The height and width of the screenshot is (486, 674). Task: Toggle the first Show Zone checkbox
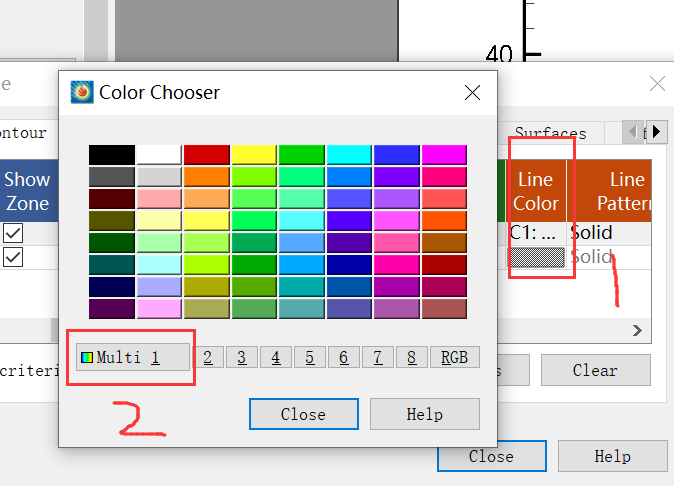(13, 233)
